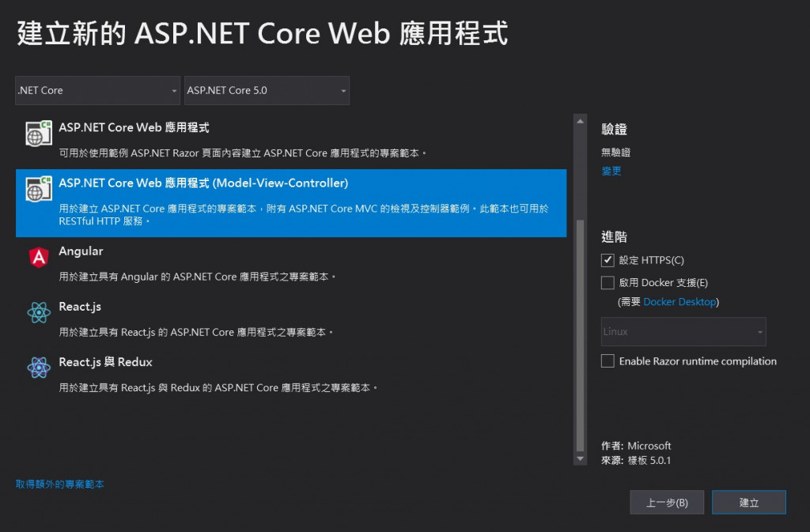Image resolution: width=810 pixels, height=532 pixels.
Task: Click the template list scrollbar thumb
Action: 580,335
